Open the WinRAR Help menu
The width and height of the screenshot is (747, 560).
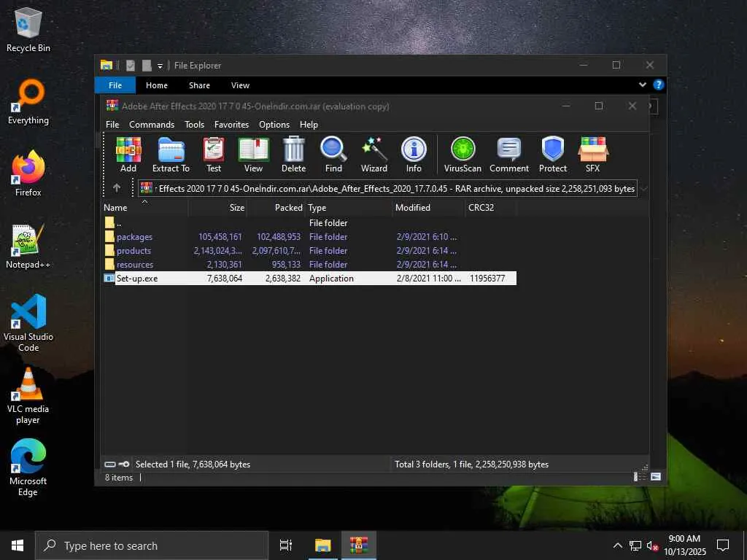(x=309, y=124)
